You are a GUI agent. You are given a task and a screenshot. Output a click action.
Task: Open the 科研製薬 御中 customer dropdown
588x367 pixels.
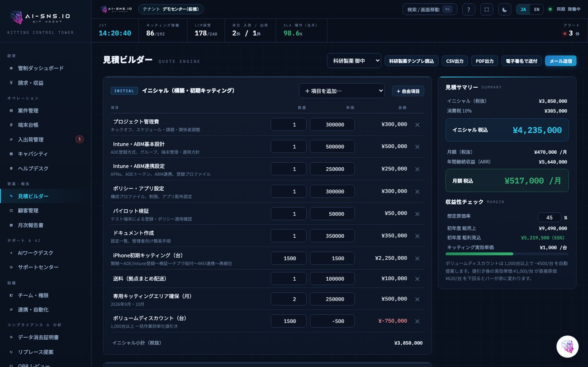pyautogui.click(x=354, y=61)
